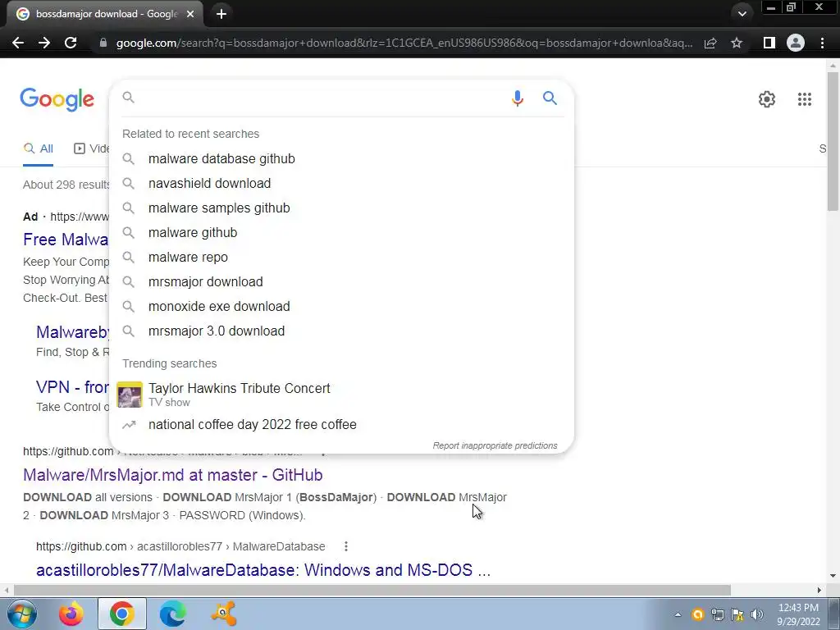The height and width of the screenshot is (630, 840).
Task: Click the horizontal scrollbar thumb
Action: [372, 590]
